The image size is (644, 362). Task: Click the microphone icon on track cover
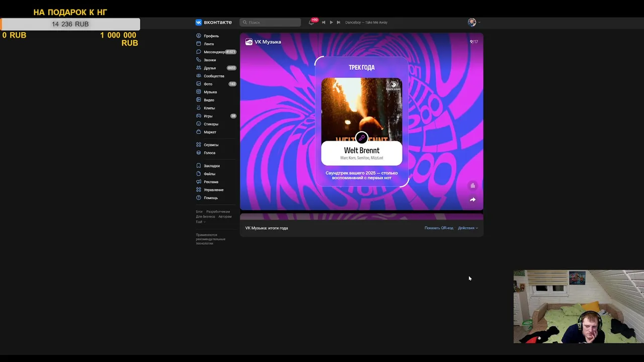(x=362, y=138)
